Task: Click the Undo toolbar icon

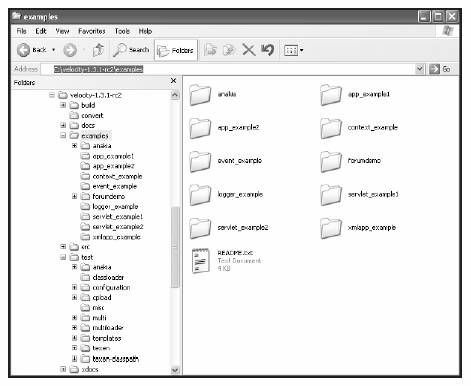Action: (267, 50)
